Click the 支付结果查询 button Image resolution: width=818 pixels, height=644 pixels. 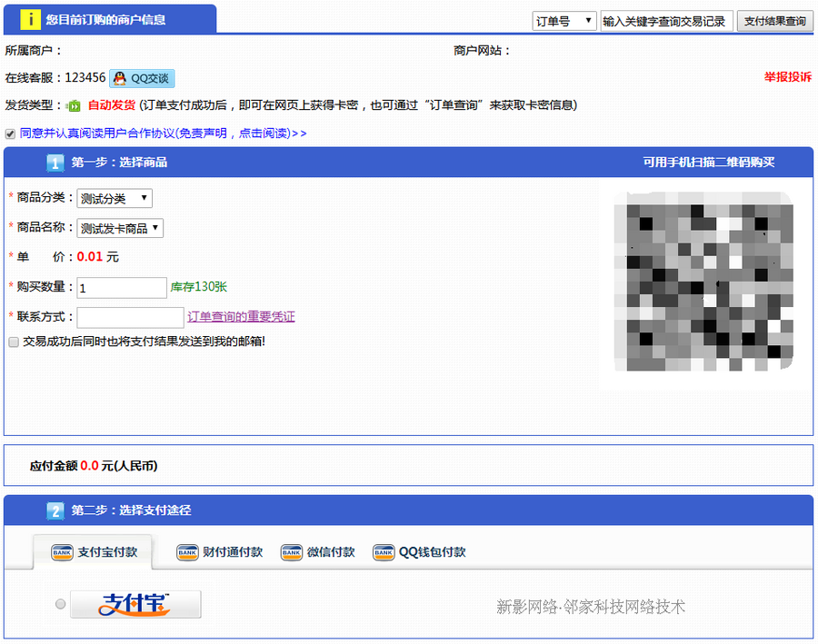click(x=775, y=22)
